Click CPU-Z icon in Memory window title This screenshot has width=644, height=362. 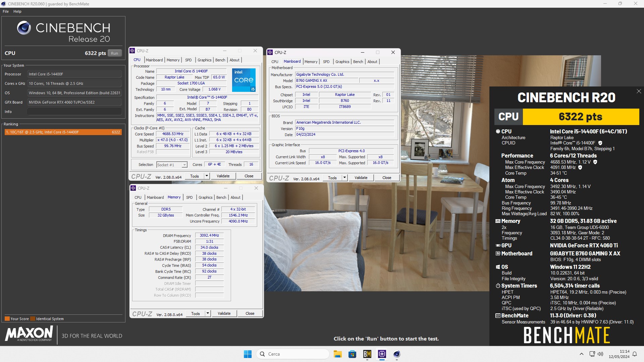pyautogui.click(x=133, y=188)
